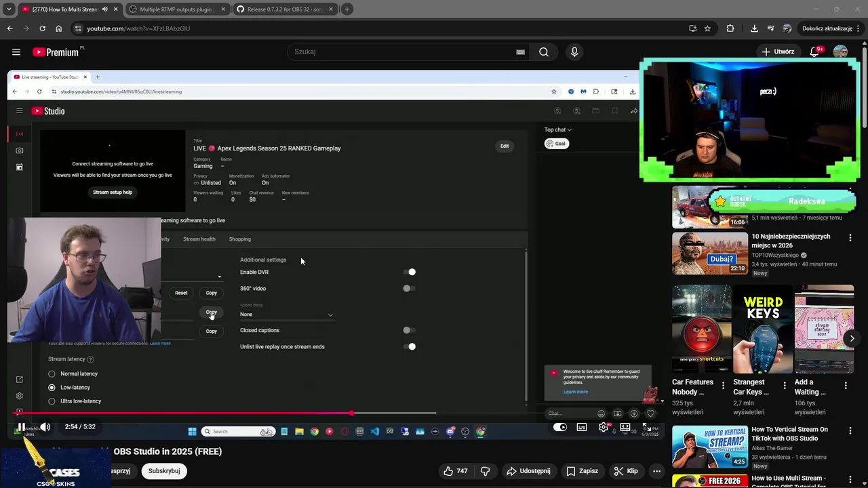868x488 pixels.
Task: Like the video showing 747 likes
Action: [455, 471]
